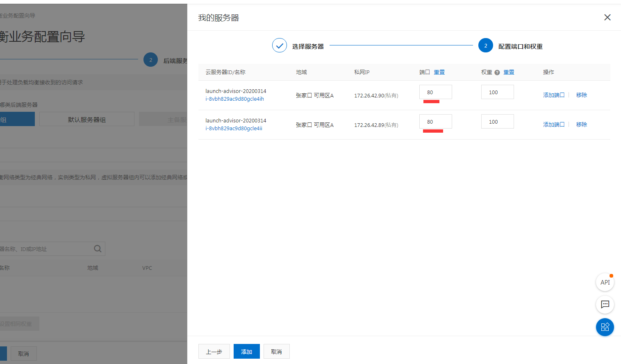Close the 我的服务器 panel
Viewport: 621px width, 364px height.
[x=607, y=17]
